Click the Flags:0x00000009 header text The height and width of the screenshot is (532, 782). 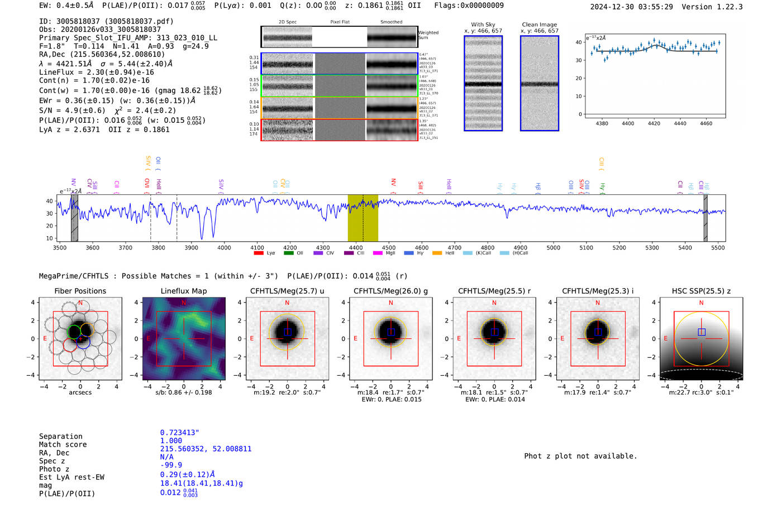(x=469, y=5)
